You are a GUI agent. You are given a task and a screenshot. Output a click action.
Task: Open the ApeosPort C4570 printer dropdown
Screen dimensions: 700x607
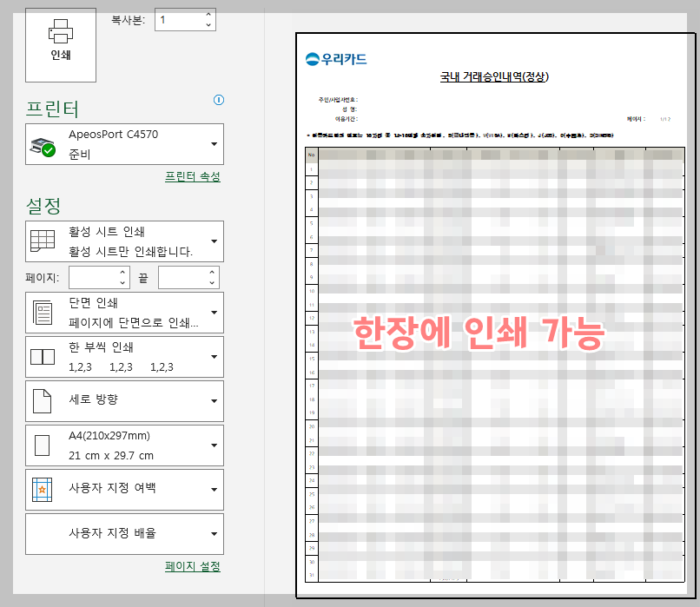coord(213,143)
